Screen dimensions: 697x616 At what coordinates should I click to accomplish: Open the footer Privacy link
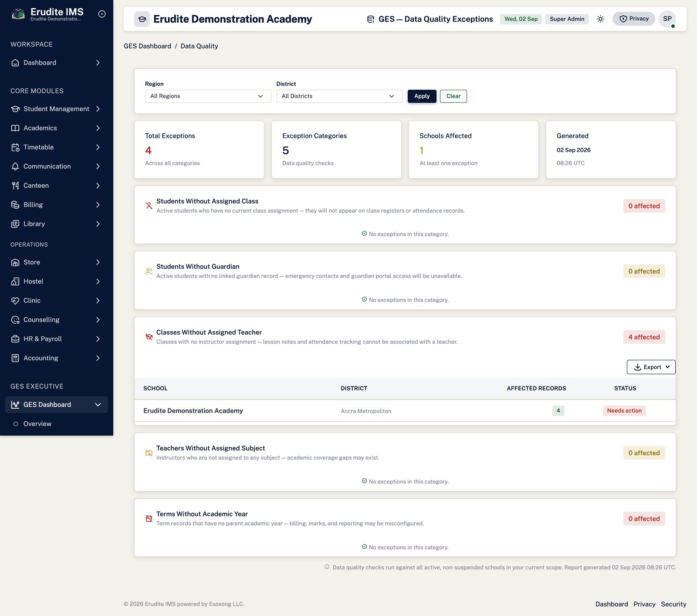[644, 604]
